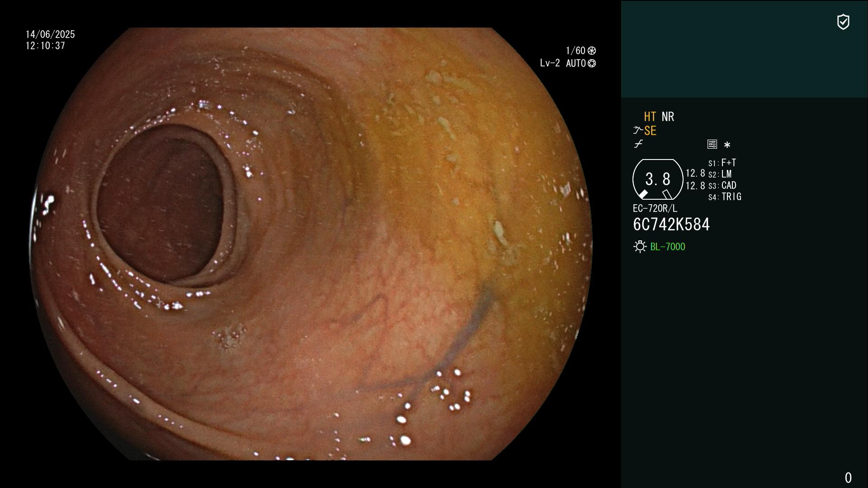Click the upper 12.8 diameter value
This screenshot has width=868, height=488.
tap(695, 173)
